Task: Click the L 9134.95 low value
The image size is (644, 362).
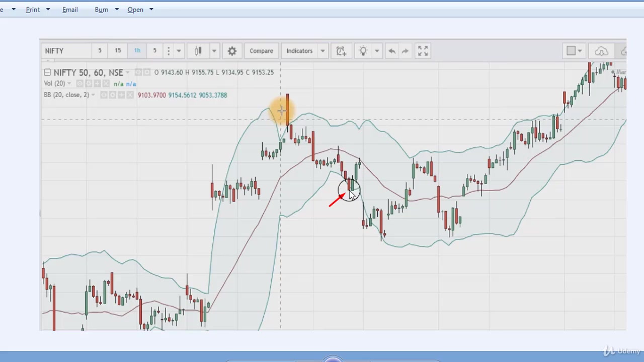Action: point(230,72)
